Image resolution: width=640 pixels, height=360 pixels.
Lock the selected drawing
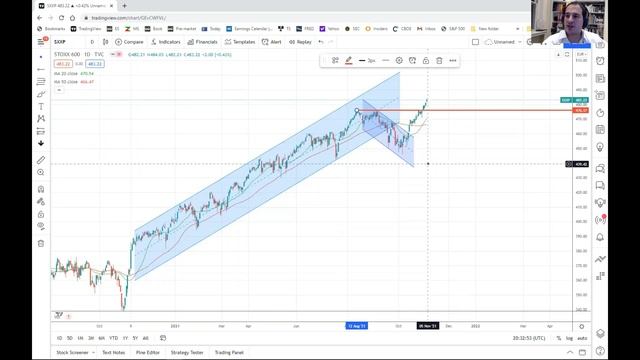pyautogui.click(x=426, y=60)
